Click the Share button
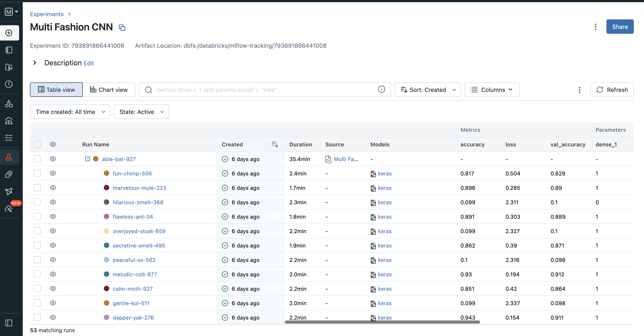Image resolution: width=644 pixels, height=336 pixels. pyautogui.click(x=619, y=27)
